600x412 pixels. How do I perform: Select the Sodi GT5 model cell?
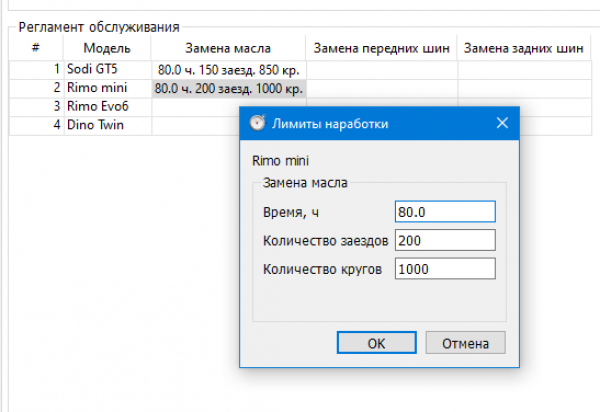(x=107, y=70)
